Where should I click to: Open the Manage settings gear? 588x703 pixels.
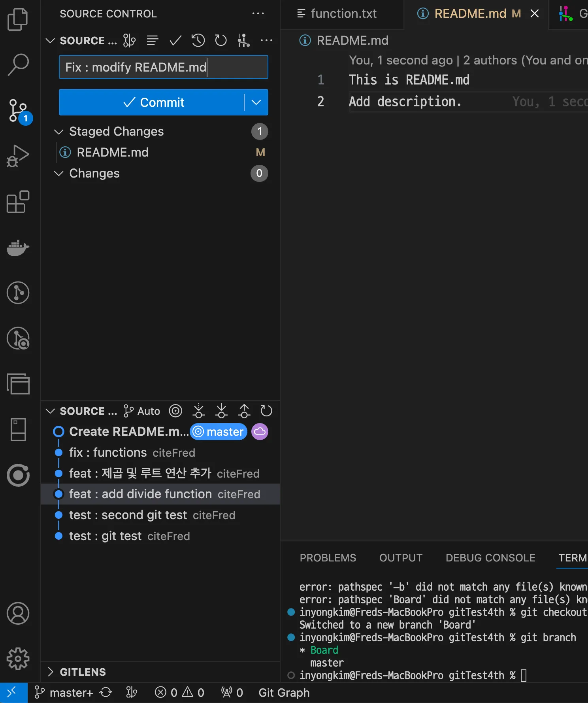pos(18,659)
